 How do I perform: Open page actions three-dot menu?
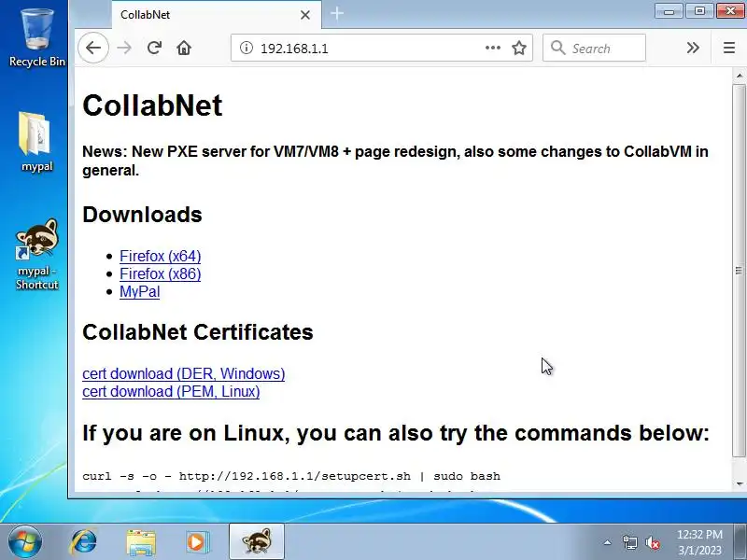pyautogui.click(x=493, y=48)
